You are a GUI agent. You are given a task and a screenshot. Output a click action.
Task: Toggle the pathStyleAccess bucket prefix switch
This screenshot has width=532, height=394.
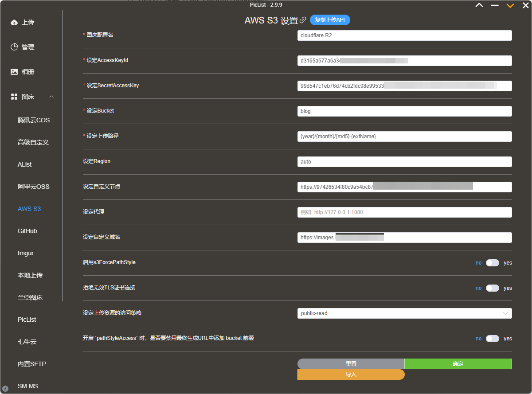coord(493,339)
